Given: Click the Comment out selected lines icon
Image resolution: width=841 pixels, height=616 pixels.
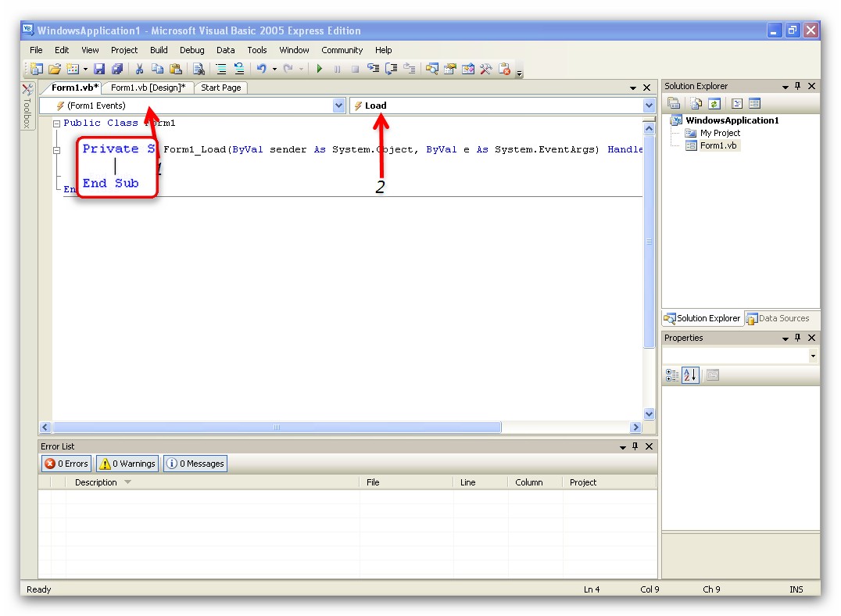Looking at the screenshot, I should click(x=220, y=69).
